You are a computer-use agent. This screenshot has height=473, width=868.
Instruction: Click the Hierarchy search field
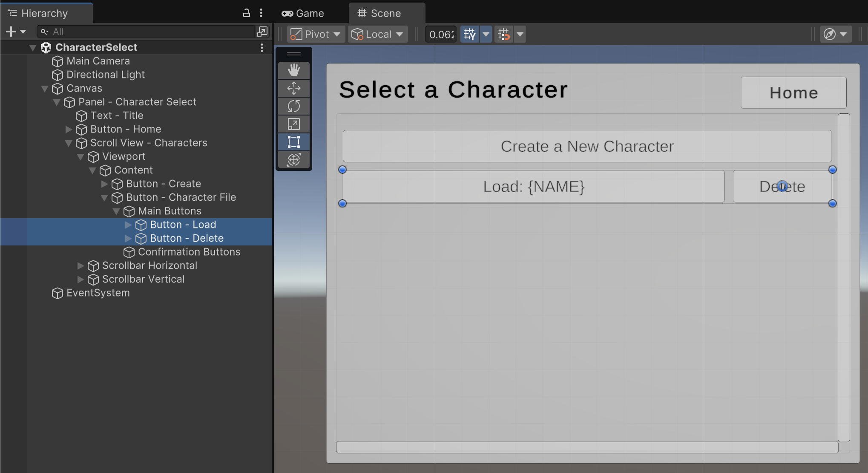coord(149,32)
